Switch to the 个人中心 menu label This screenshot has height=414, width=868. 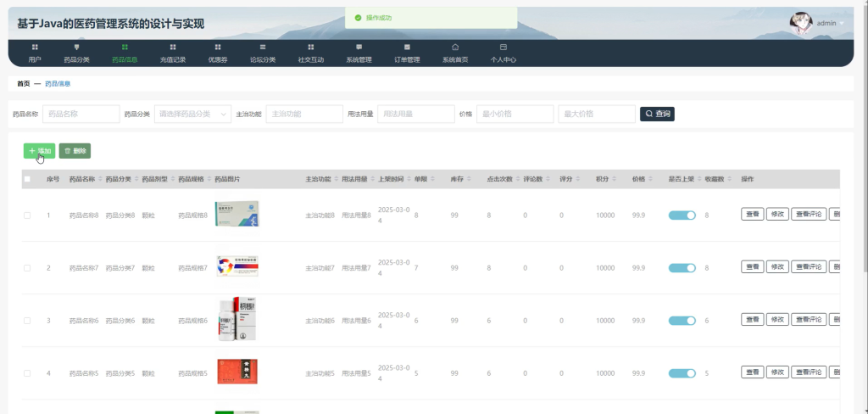504,60
